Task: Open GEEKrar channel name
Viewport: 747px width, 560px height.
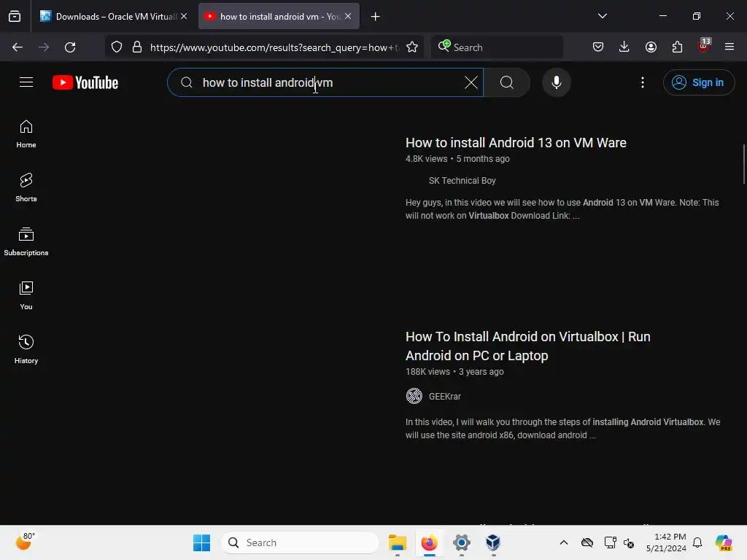Action: (444, 396)
